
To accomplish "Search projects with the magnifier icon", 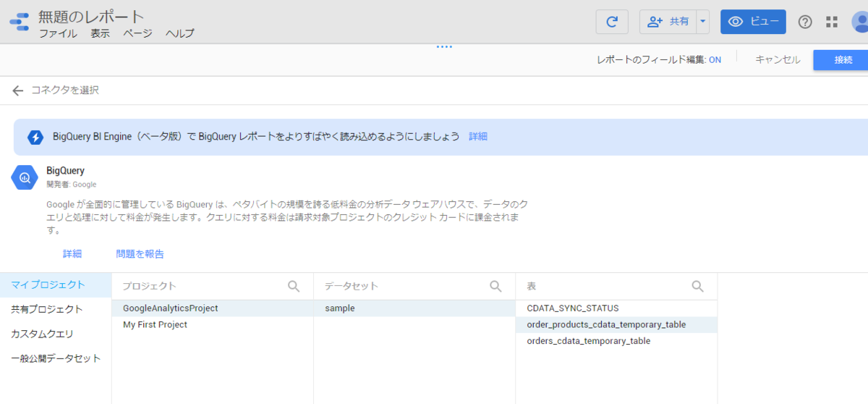I will click(x=294, y=287).
